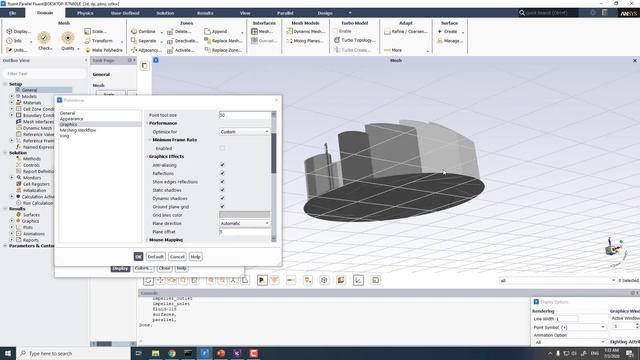Image resolution: width=640 pixels, height=360 pixels.
Task: Open the Plane direction dropdown
Action: tap(244, 223)
